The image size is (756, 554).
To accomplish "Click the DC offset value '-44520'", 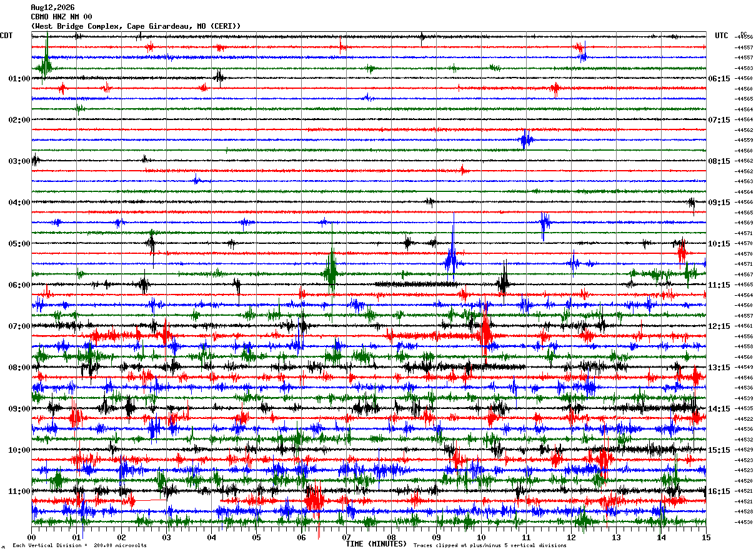I will point(744,481).
